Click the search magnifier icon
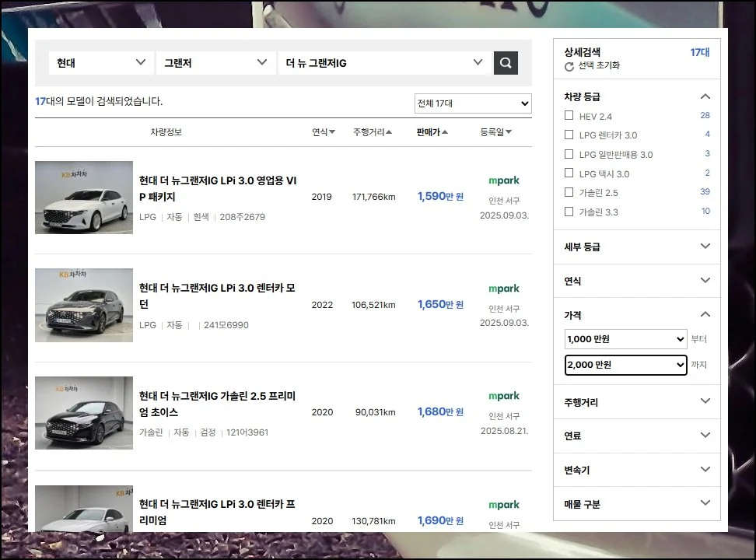Viewport: 756px width, 560px height. (506, 63)
